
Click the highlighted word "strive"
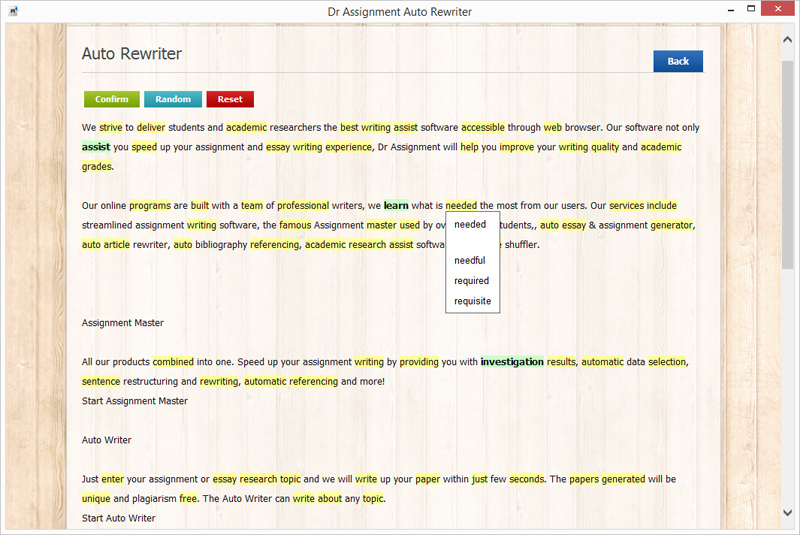pyautogui.click(x=111, y=128)
